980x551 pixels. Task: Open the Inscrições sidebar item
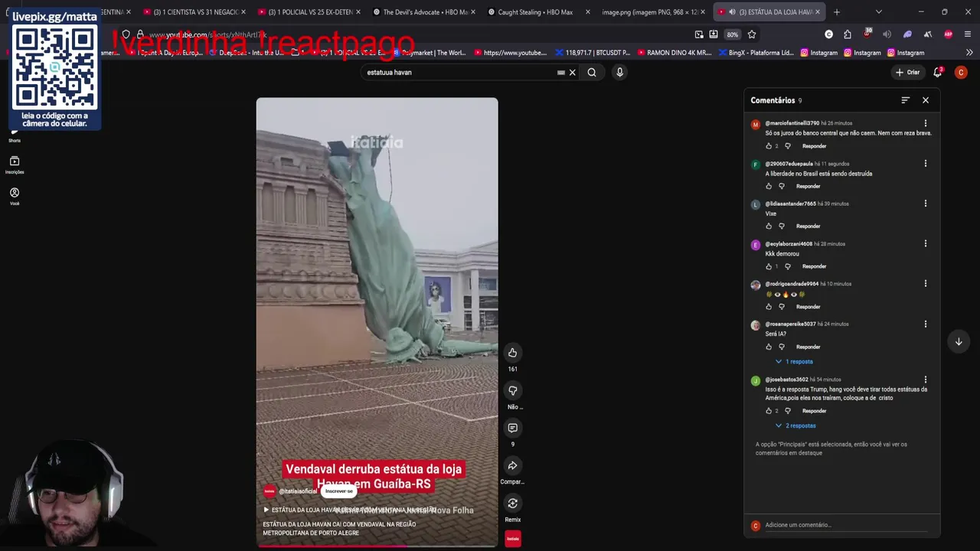15,165
